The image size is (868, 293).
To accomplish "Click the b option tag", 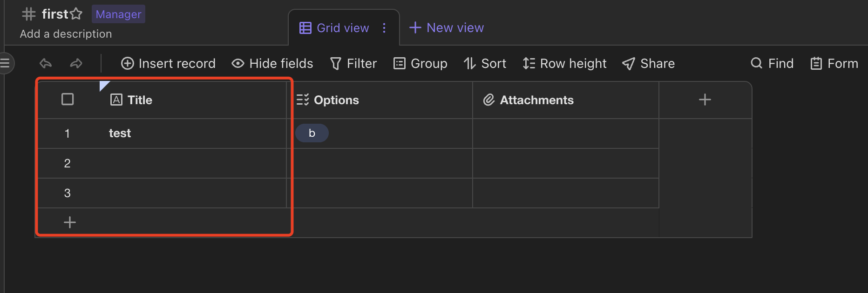I will [x=312, y=133].
